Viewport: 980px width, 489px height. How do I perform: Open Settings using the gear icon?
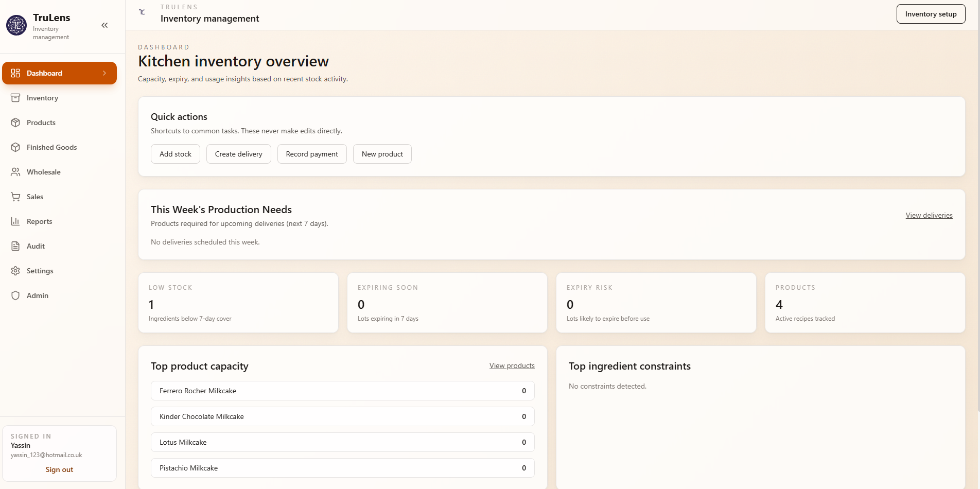[x=16, y=271]
